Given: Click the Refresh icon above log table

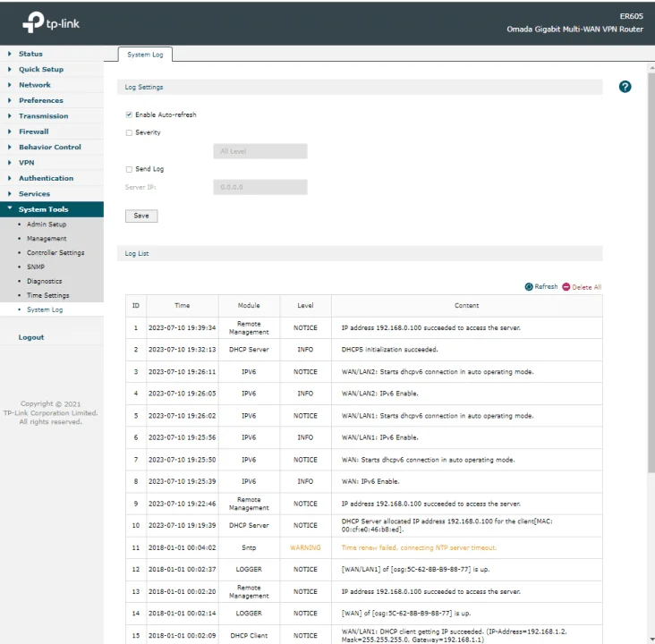Looking at the screenshot, I should pos(529,286).
